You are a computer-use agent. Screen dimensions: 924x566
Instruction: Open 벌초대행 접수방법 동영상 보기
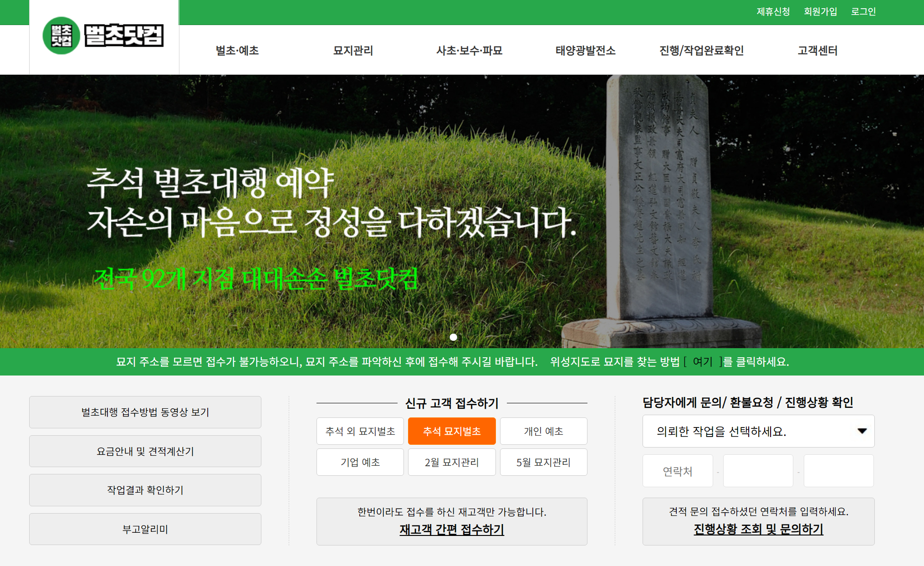coord(145,412)
